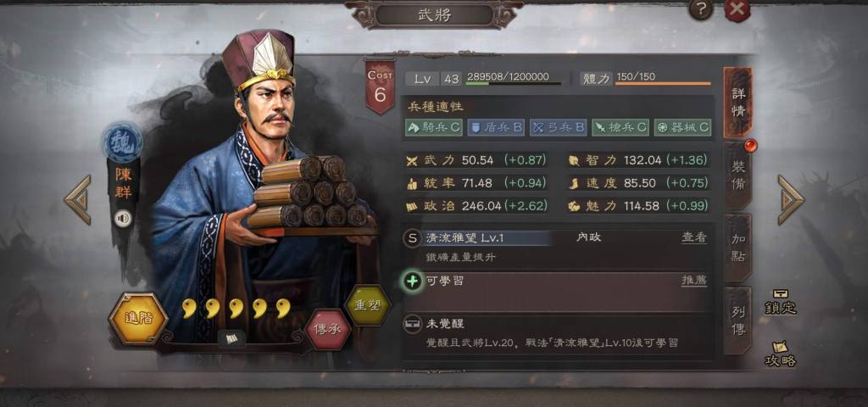Click the experience progress bar
The height and width of the screenshot is (407, 868).
(x=513, y=84)
